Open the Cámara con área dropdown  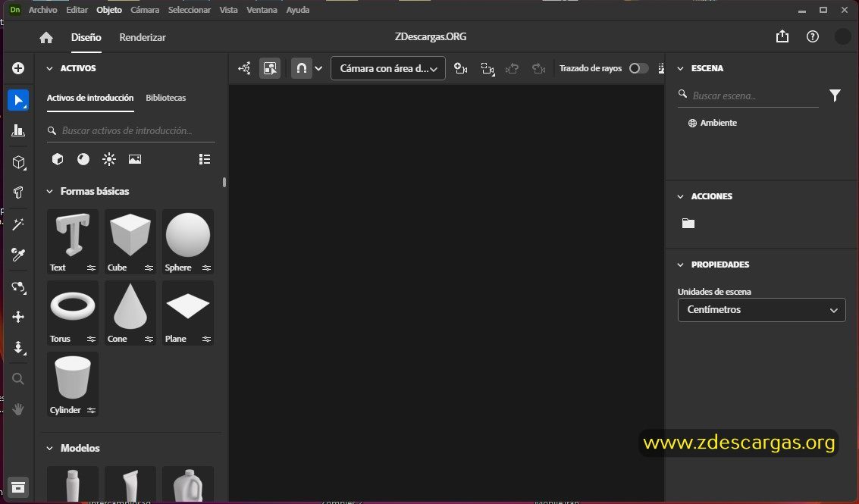click(388, 68)
